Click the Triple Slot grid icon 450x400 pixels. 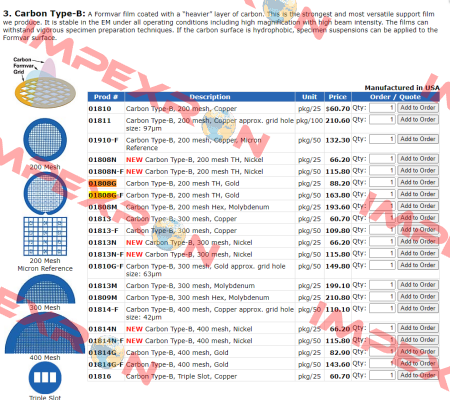tap(45, 378)
